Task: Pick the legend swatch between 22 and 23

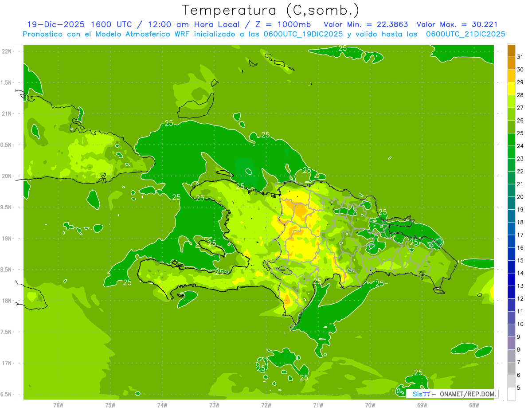Action: click(511, 165)
